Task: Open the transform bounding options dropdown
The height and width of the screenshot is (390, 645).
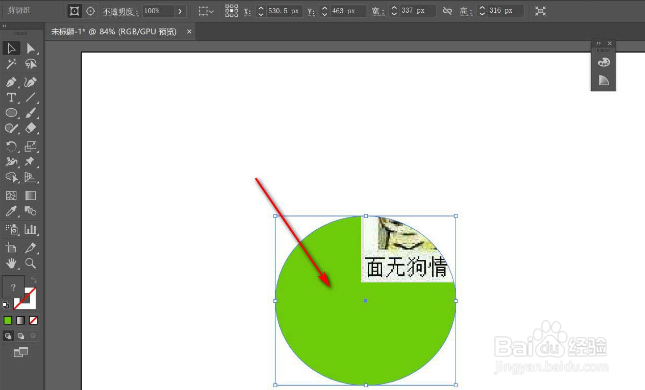Action: pyautogui.click(x=206, y=11)
